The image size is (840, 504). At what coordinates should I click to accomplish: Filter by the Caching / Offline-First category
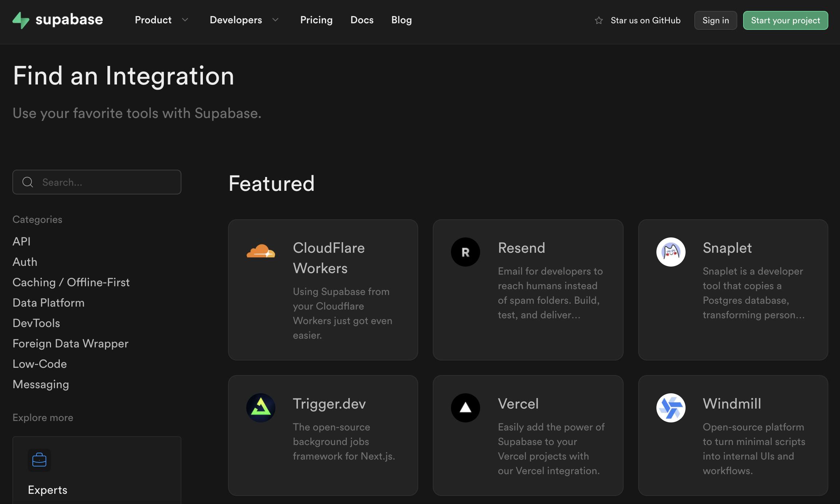click(x=71, y=282)
